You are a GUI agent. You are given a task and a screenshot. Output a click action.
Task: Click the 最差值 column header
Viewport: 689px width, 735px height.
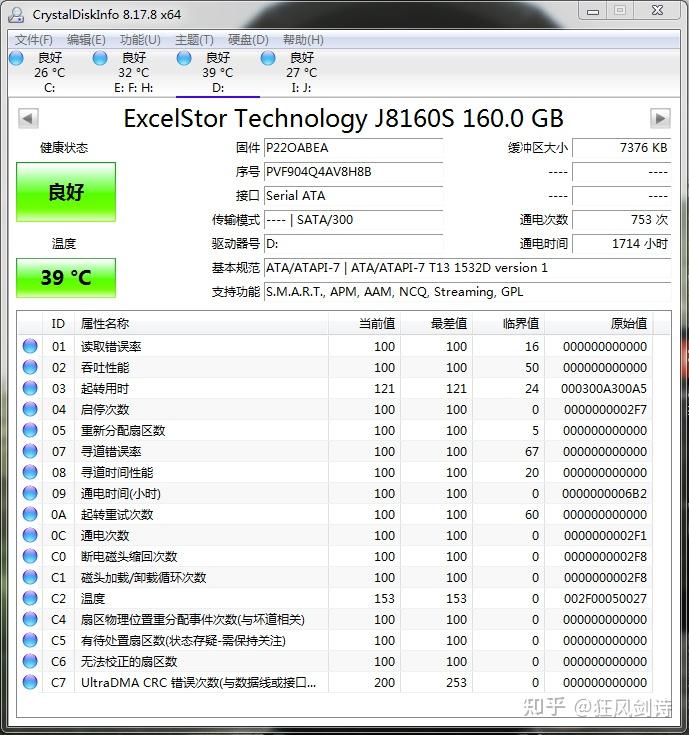point(437,323)
